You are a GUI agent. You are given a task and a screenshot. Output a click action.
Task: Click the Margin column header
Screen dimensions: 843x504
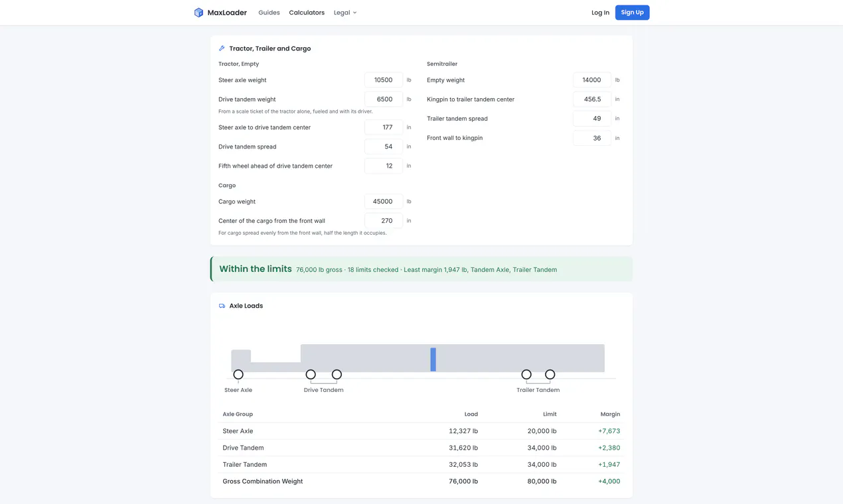tap(610, 414)
